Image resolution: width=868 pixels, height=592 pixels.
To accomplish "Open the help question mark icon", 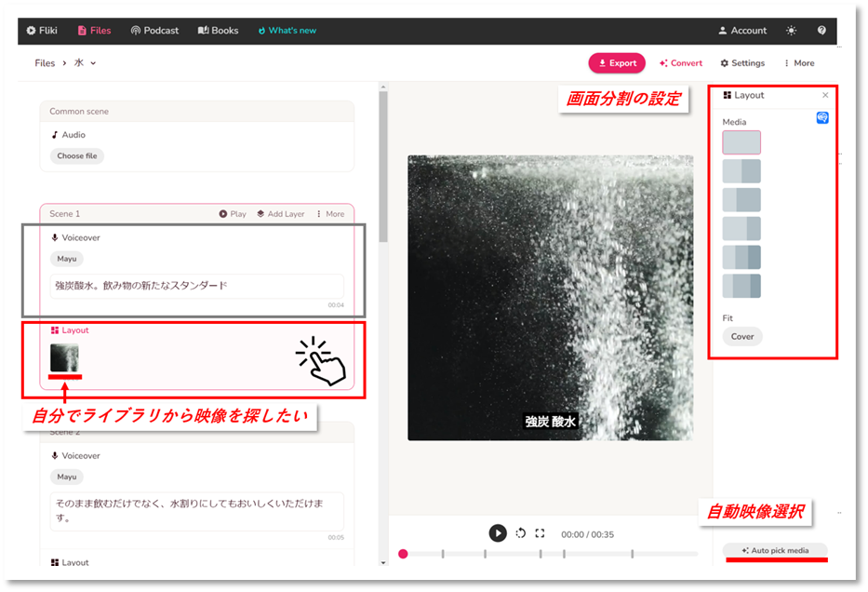I will [821, 31].
